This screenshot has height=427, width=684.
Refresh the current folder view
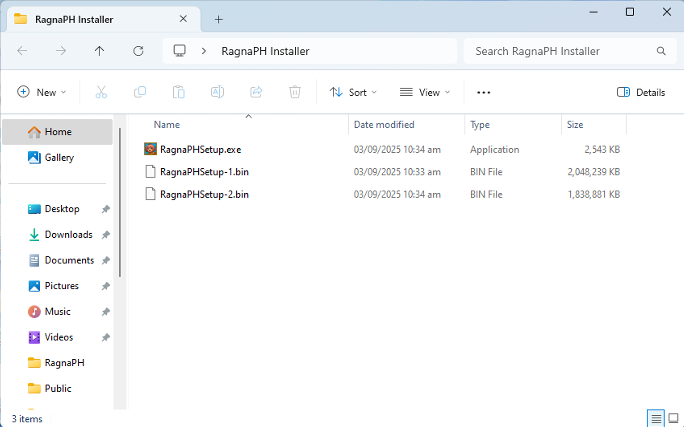pos(138,51)
